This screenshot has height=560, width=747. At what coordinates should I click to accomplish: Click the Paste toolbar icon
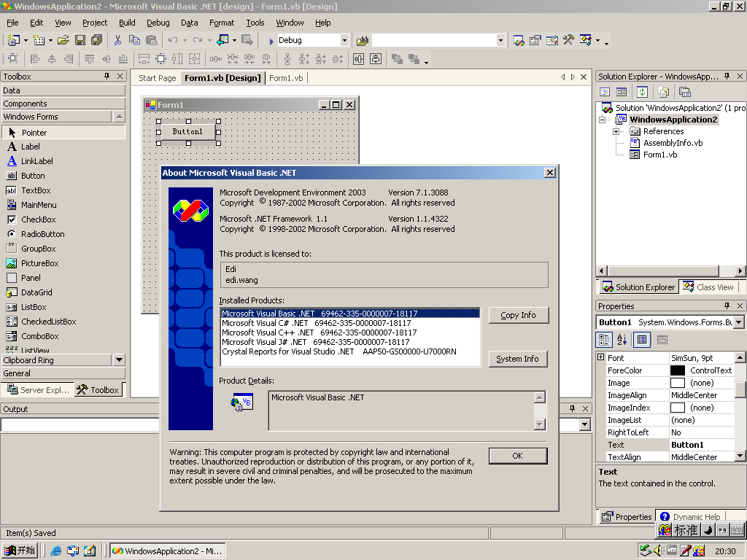152,41
